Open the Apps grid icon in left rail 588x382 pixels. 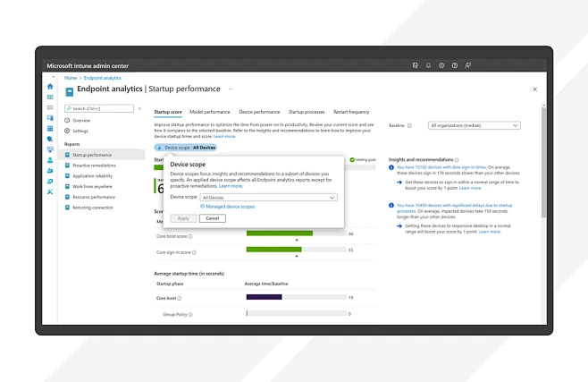[50, 128]
